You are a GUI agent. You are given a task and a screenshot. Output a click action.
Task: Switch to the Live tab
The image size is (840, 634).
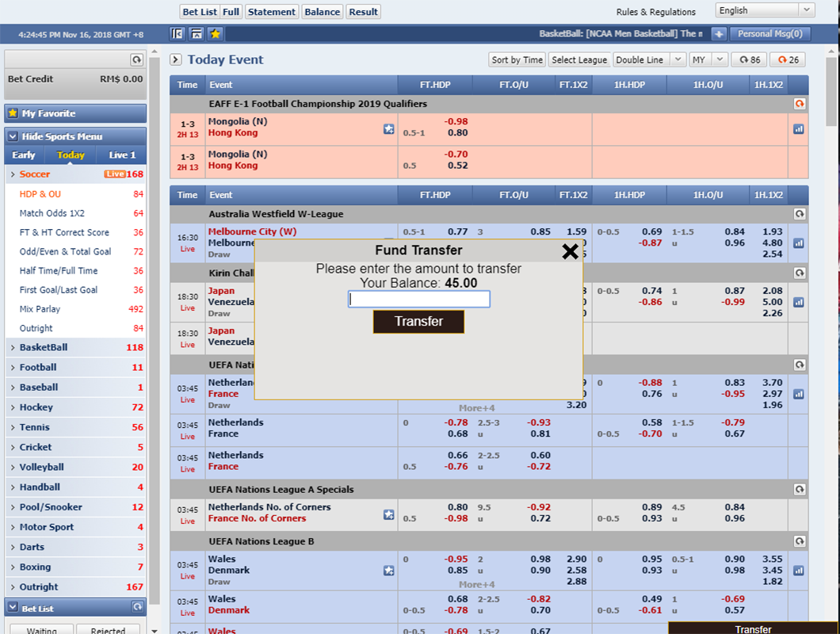(122, 155)
